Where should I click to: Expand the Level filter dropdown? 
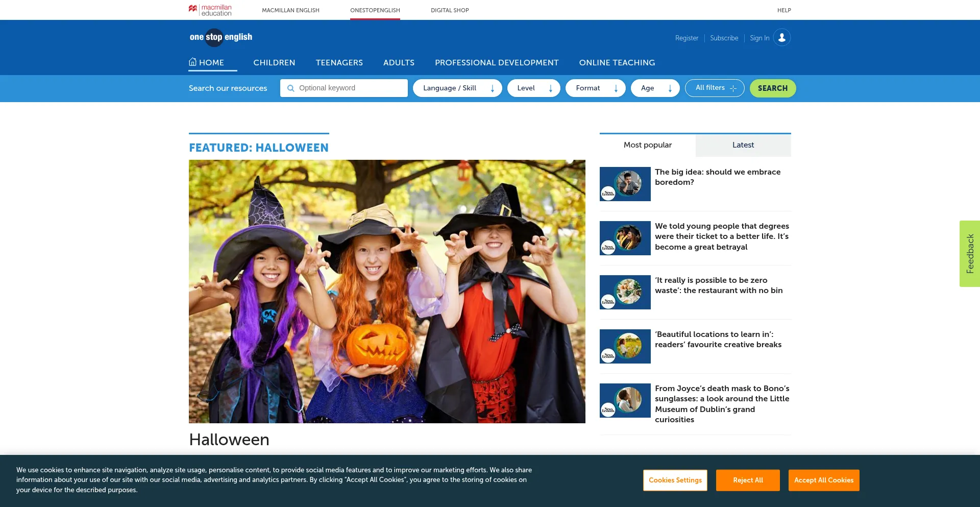[x=533, y=88]
